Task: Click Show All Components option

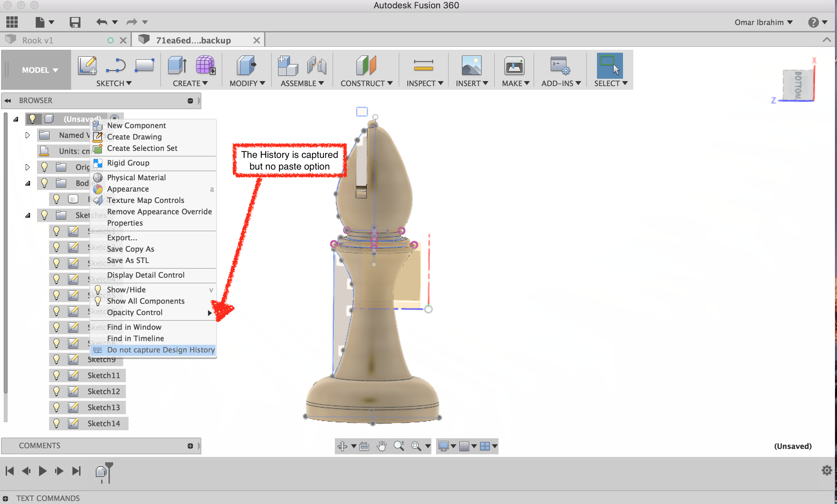Action: [145, 301]
